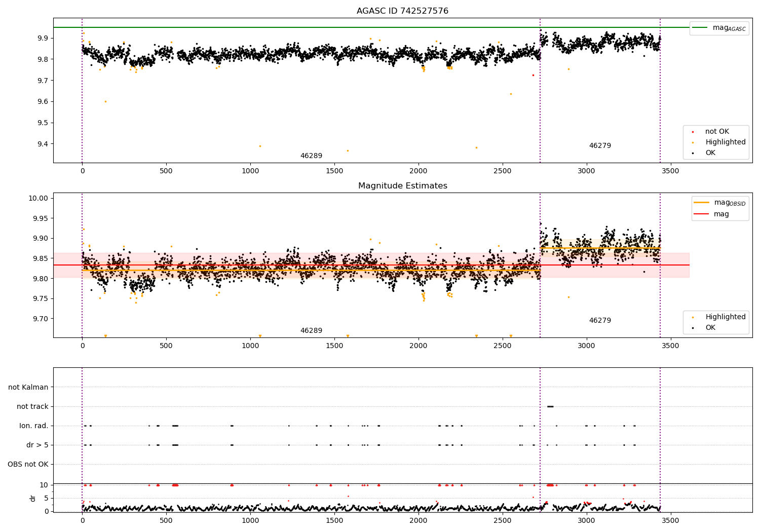Screen dimensions: 760x532
Task: Click the 'dr > 5' row label
Action: coord(37,445)
